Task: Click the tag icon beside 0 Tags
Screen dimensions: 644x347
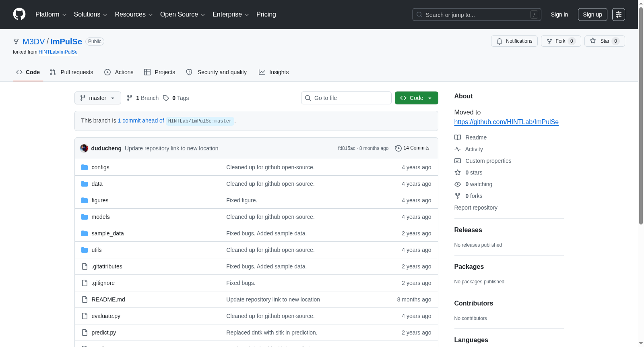Action: pyautogui.click(x=166, y=98)
